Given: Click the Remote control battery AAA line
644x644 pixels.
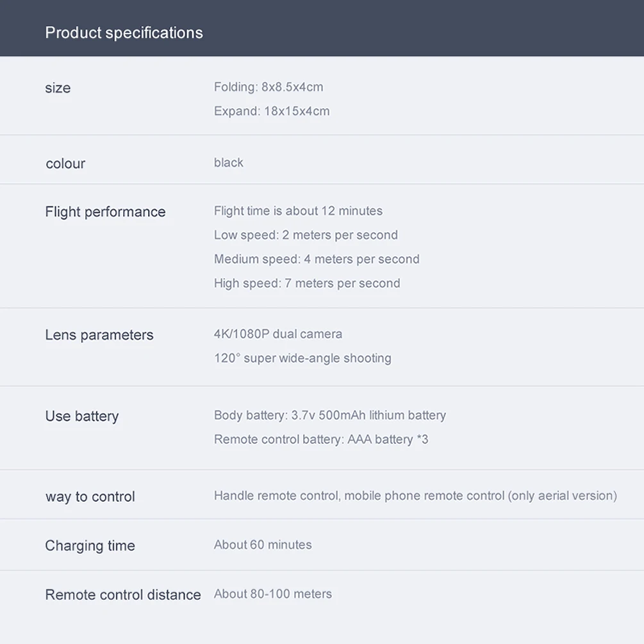Looking at the screenshot, I should click(x=321, y=440).
